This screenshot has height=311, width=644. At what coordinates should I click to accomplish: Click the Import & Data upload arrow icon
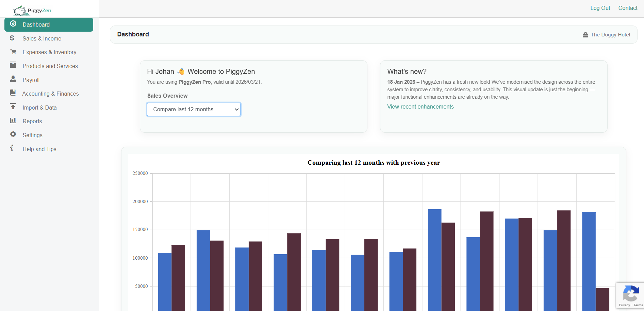(x=13, y=107)
